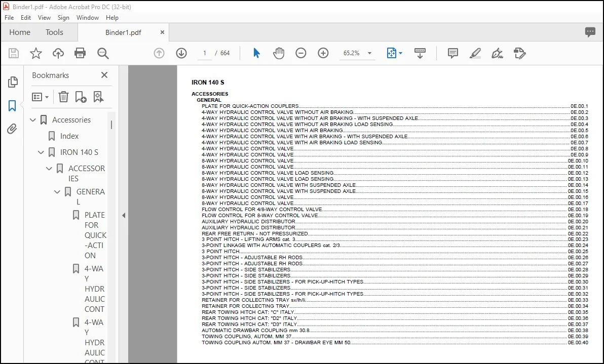The height and width of the screenshot is (364, 604).
Task: Open the Index bookmark
Action: pyautogui.click(x=69, y=136)
